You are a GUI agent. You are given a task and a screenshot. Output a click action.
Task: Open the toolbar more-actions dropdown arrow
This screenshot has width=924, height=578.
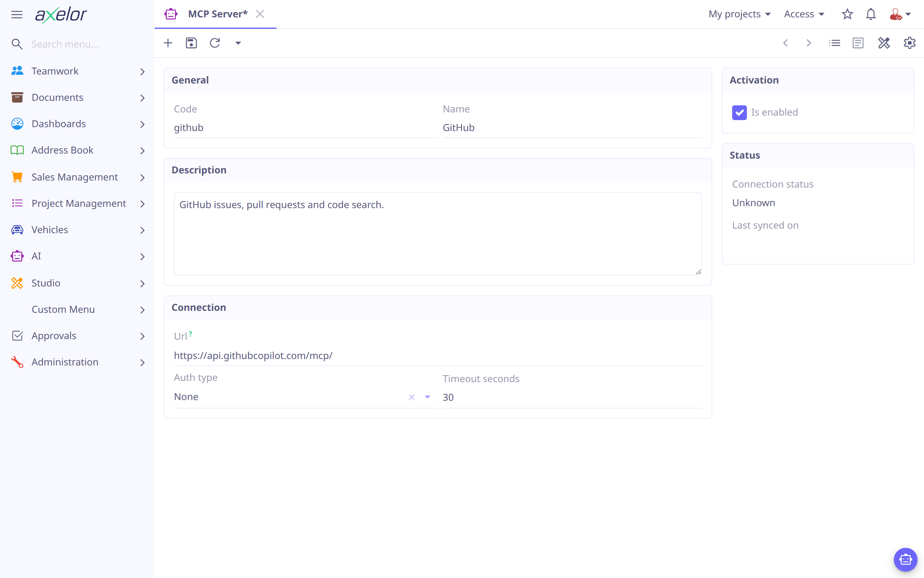[238, 43]
